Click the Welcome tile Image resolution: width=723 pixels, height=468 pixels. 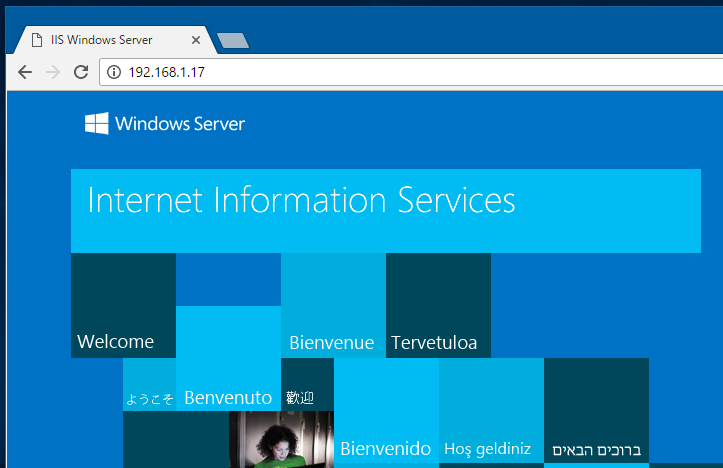tap(123, 305)
